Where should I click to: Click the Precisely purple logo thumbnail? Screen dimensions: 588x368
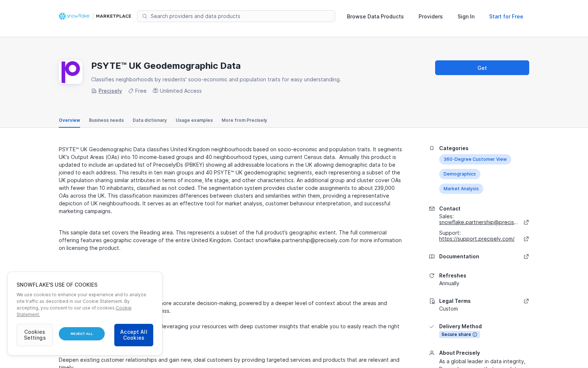[x=71, y=72]
